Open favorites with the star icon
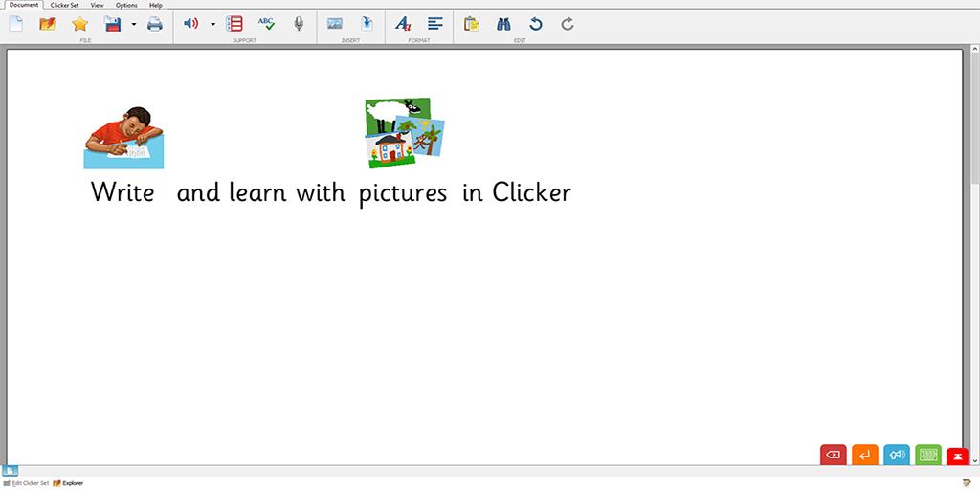Viewport: 980px width, 490px height. tap(80, 24)
